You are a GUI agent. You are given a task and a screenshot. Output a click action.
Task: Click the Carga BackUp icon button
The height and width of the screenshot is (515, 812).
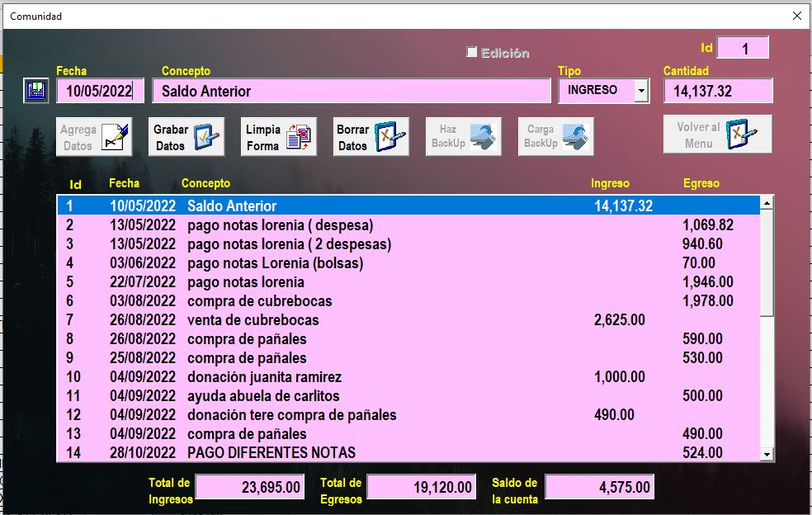pyautogui.click(x=576, y=137)
